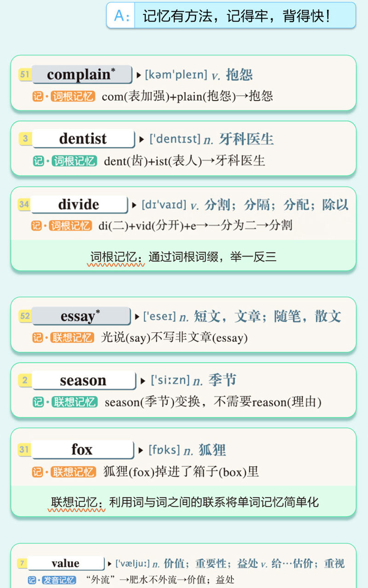
Task: Click the number 3 badge beside dentist
Action: click(x=25, y=138)
